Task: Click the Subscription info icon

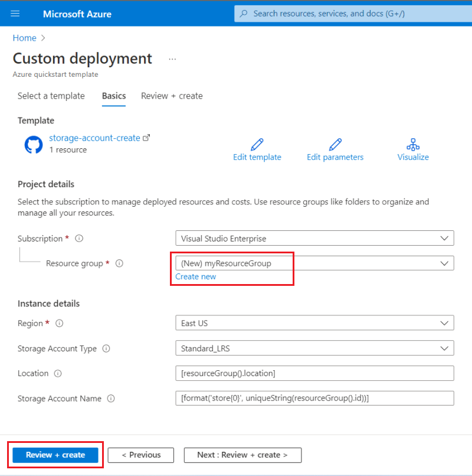Action: tap(79, 239)
